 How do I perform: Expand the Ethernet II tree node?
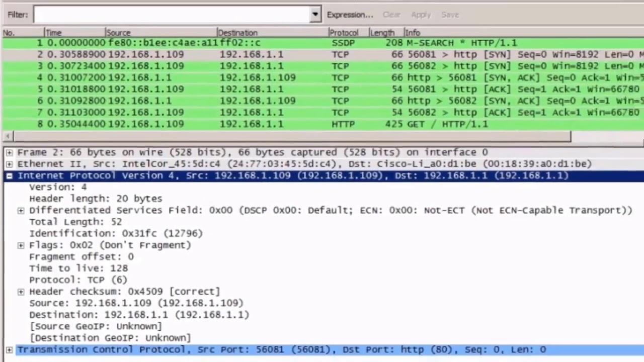pos(9,164)
